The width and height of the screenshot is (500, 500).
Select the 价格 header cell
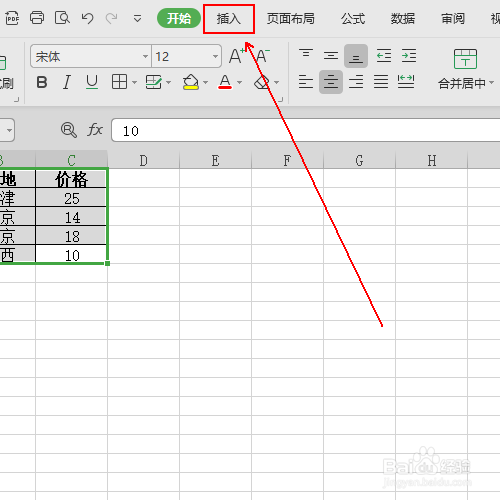(71, 179)
